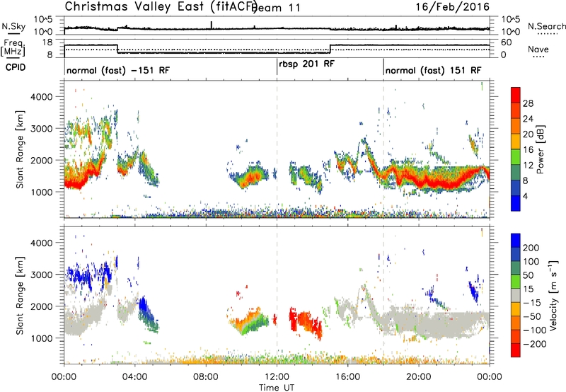566x392 pixels.
Task: Click the noise spike near 08:20 in sky-noise plot
Action: 211,25
